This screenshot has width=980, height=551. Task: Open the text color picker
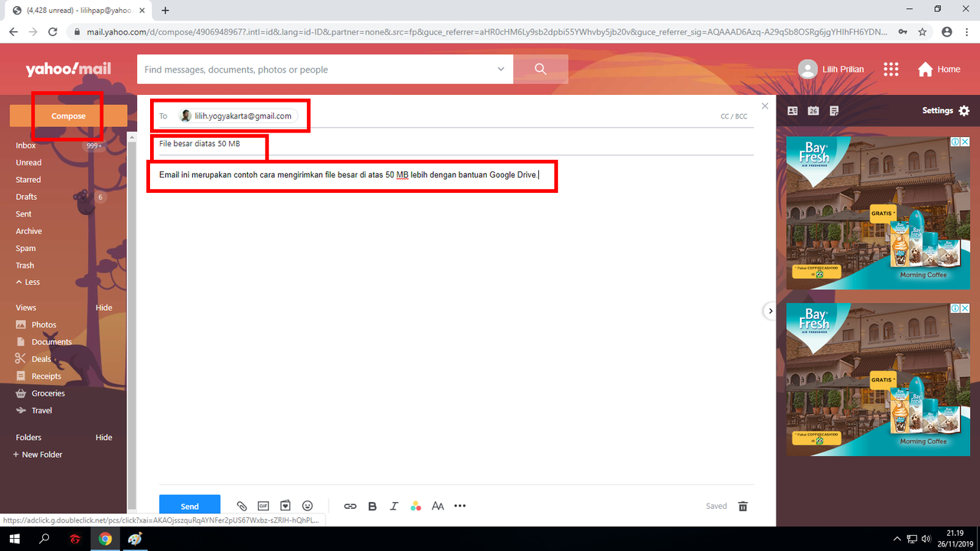pos(416,506)
